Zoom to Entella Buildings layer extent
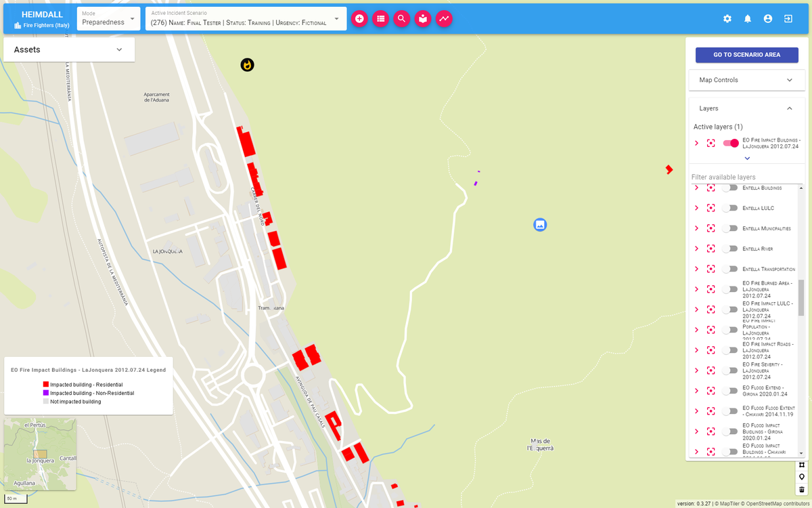Image resolution: width=812 pixels, height=508 pixels. coord(710,188)
